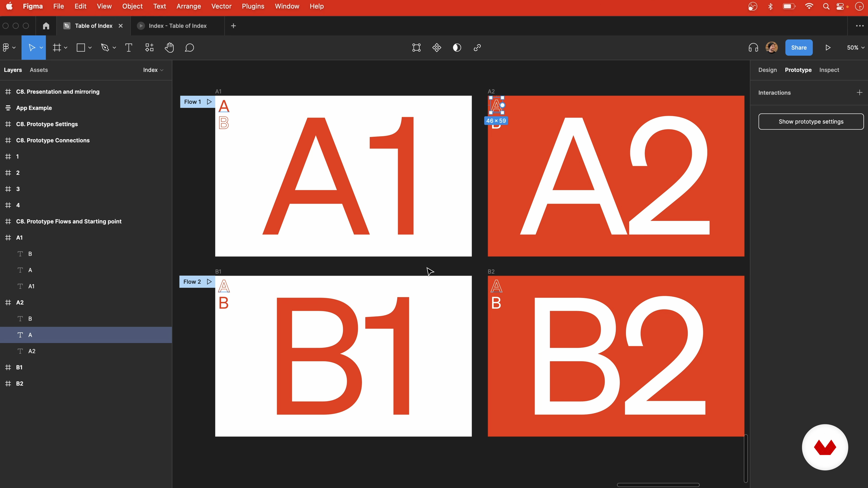
Task: Click the A1 frame title on canvas
Action: tap(218, 91)
